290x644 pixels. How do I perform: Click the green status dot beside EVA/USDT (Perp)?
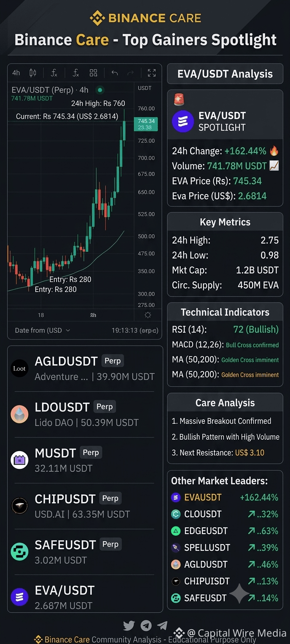(100, 90)
